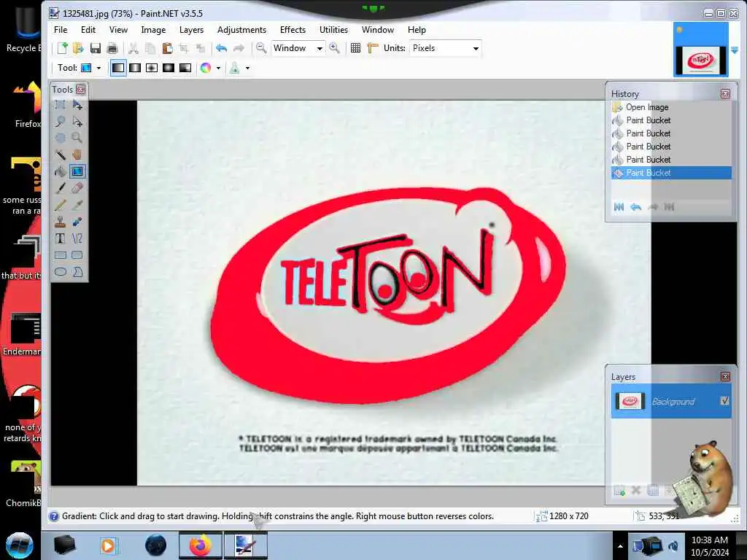The width and height of the screenshot is (747, 560).
Task: Select the Text tool
Action: pos(60,238)
